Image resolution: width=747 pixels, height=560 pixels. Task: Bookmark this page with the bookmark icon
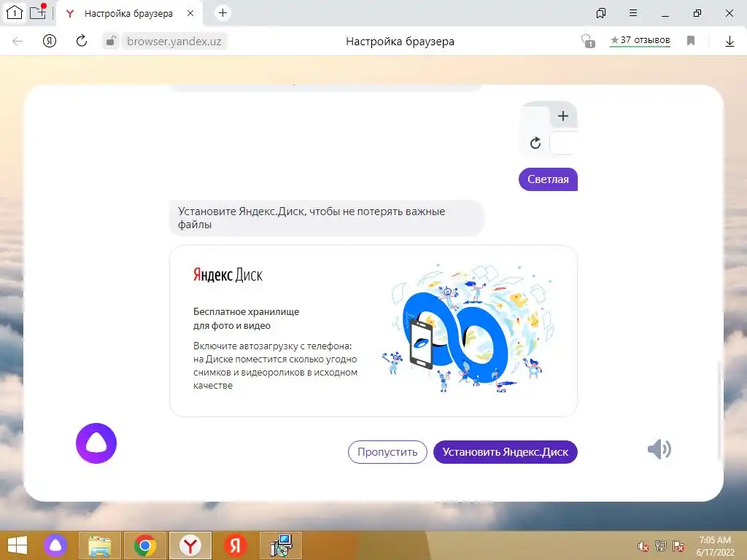coord(691,41)
